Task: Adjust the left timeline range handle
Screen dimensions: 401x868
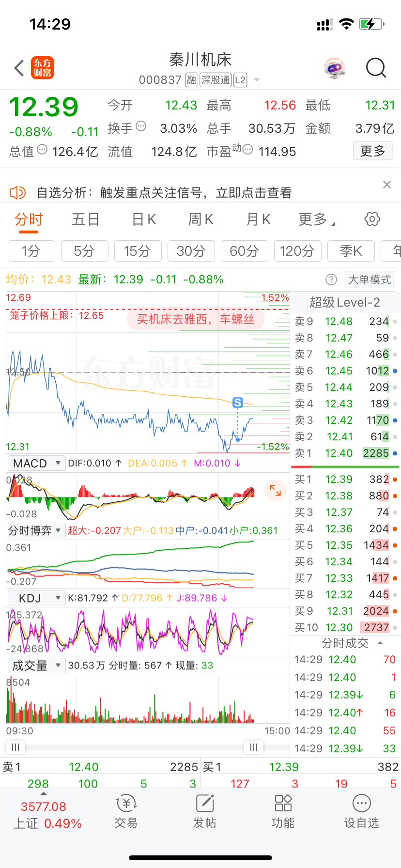Action: coord(15,747)
